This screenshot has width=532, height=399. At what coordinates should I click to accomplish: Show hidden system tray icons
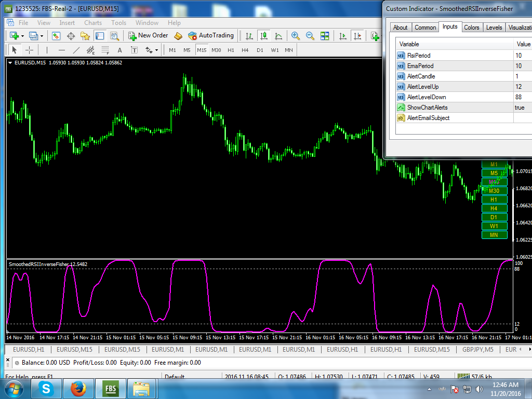429,389
